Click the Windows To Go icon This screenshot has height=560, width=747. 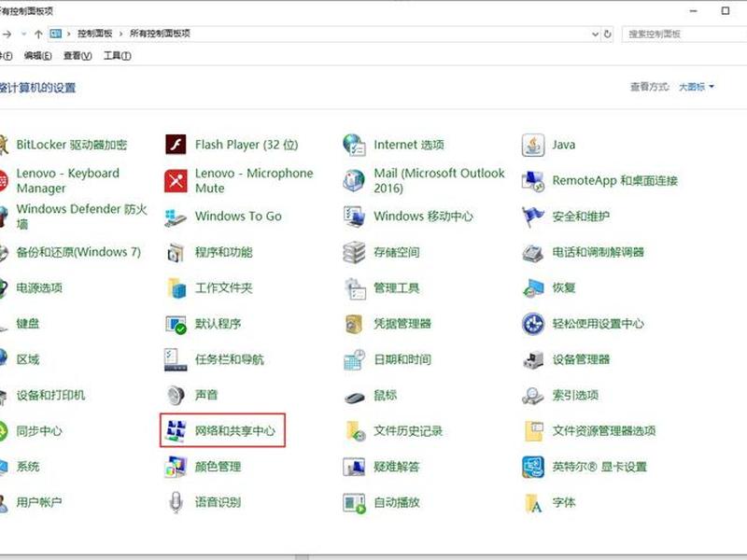[176, 217]
